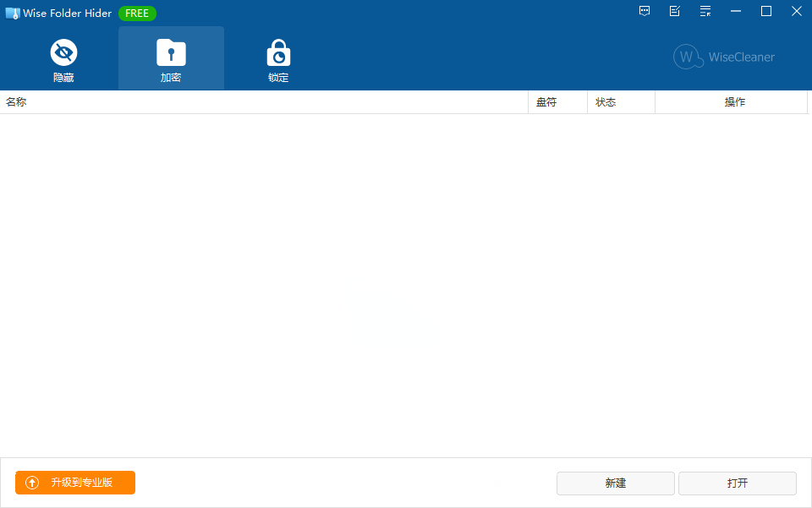Click the WiseCleaner logo
Screen dimensions: 812x508
723,57
